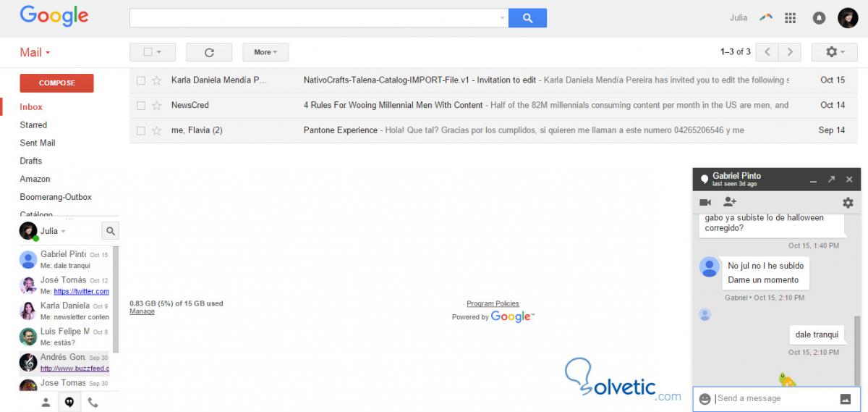The image size is (868, 412).
Task: Search for people in Hangouts
Action: click(x=110, y=231)
